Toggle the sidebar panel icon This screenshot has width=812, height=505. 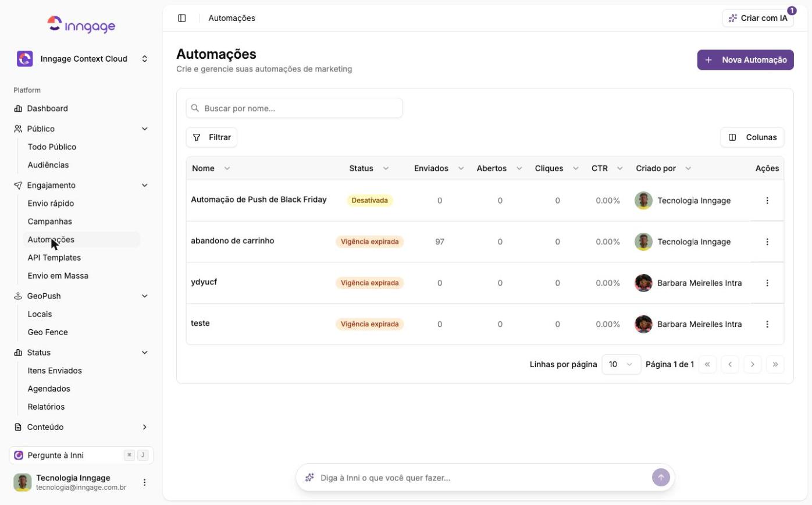point(182,18)
